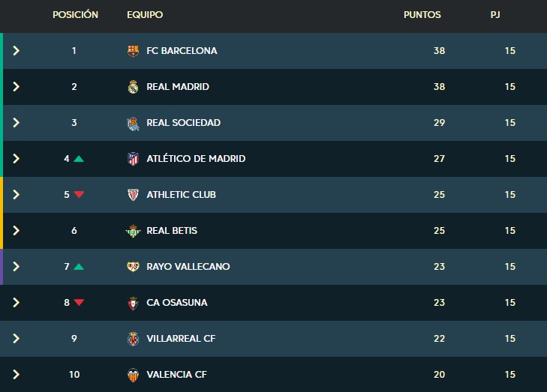The height and width of the screenshot is (392, 547).
Task: Open the VILLARREAL CF team name link
Action: coord(181,339)
